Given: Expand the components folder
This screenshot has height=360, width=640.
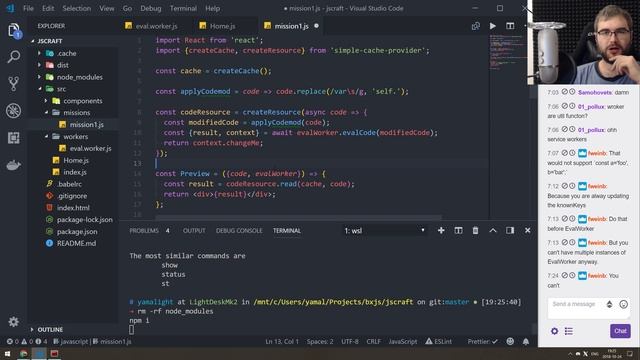Looking at the screenshot, I should click(x=46, y=100).
